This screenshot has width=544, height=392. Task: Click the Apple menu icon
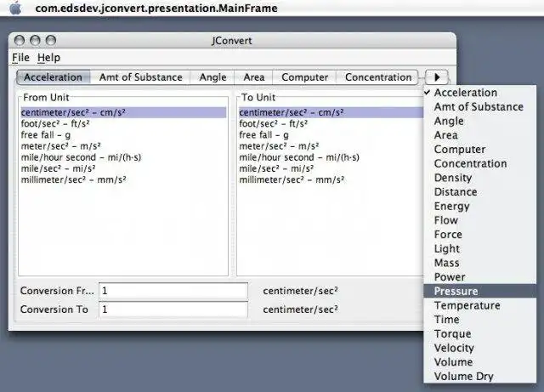15,8
